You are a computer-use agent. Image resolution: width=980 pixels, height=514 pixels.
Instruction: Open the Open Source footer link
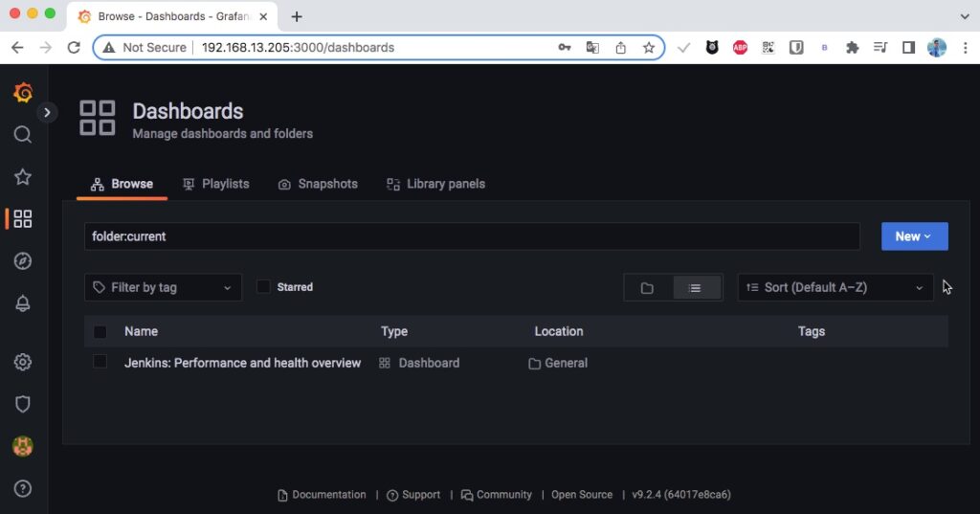tap(582, 495)
